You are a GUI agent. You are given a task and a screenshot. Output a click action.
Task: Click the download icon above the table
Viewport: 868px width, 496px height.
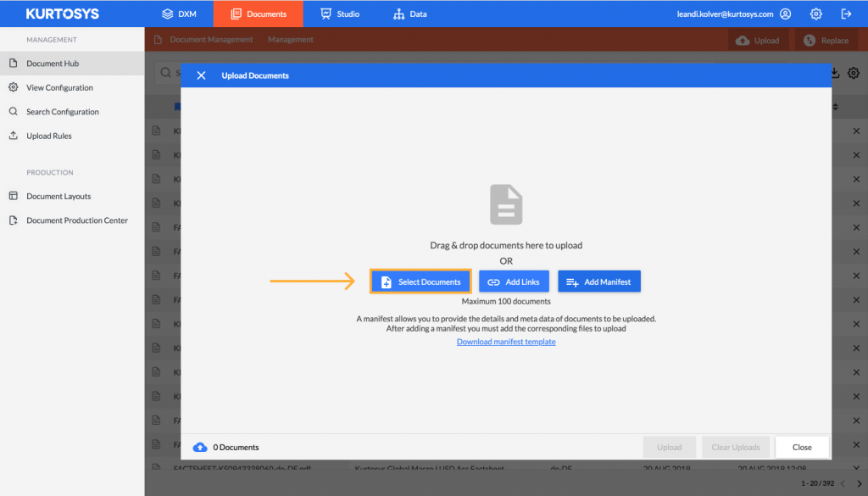835,73
